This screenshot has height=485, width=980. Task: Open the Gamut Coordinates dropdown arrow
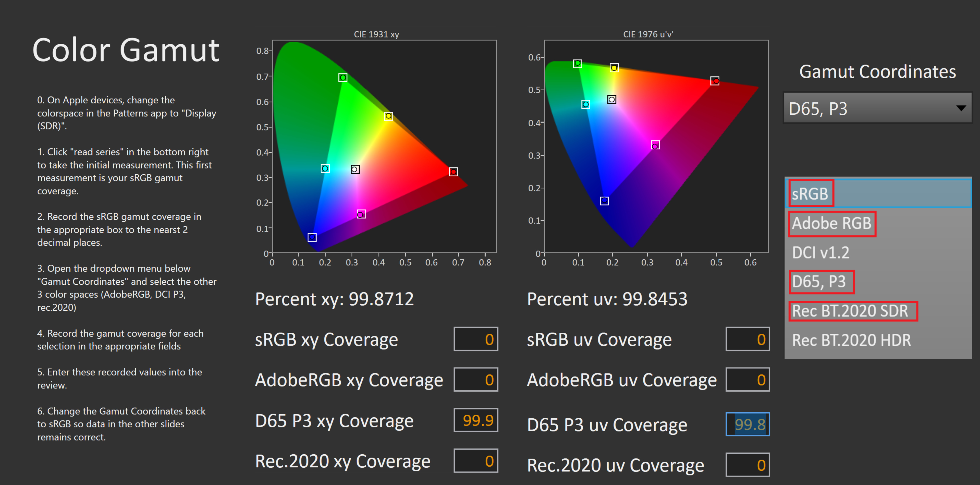(961, 108)
